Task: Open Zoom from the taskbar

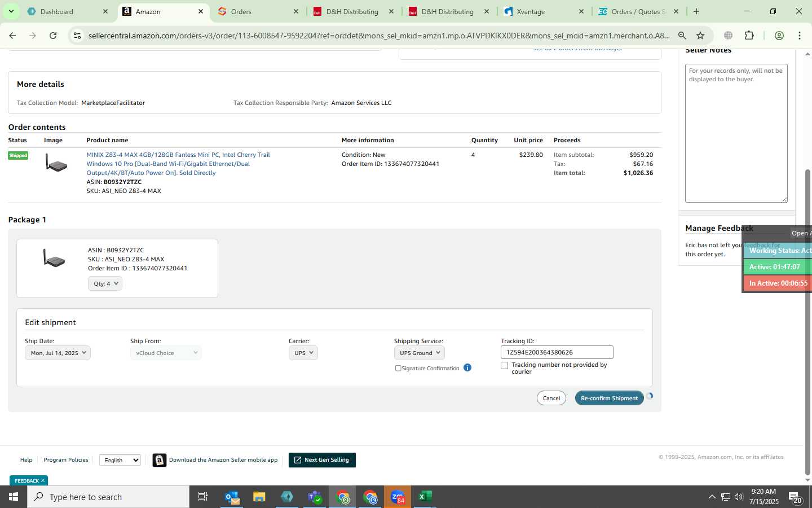Action: coord(398,497)
